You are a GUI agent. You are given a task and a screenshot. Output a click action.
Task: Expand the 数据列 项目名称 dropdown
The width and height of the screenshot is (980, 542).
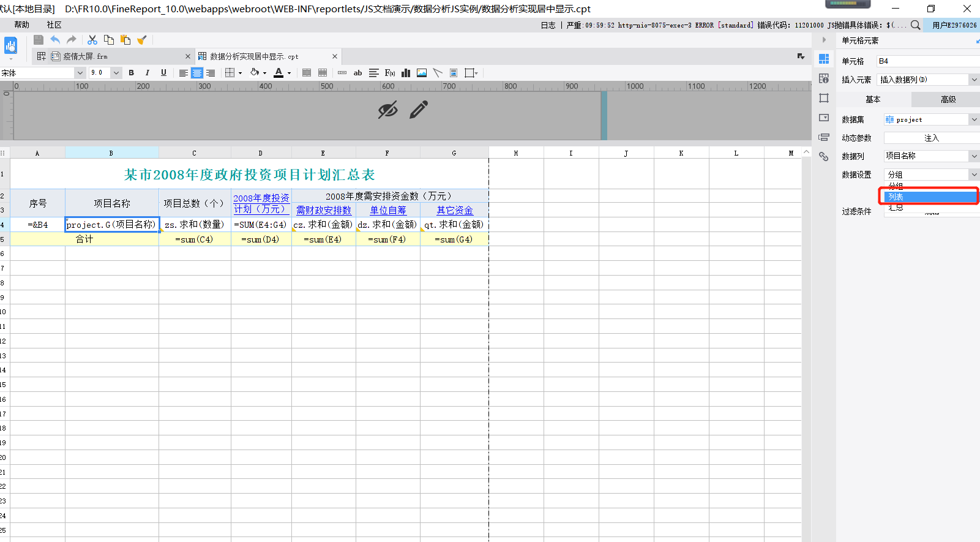coord(974,156)
